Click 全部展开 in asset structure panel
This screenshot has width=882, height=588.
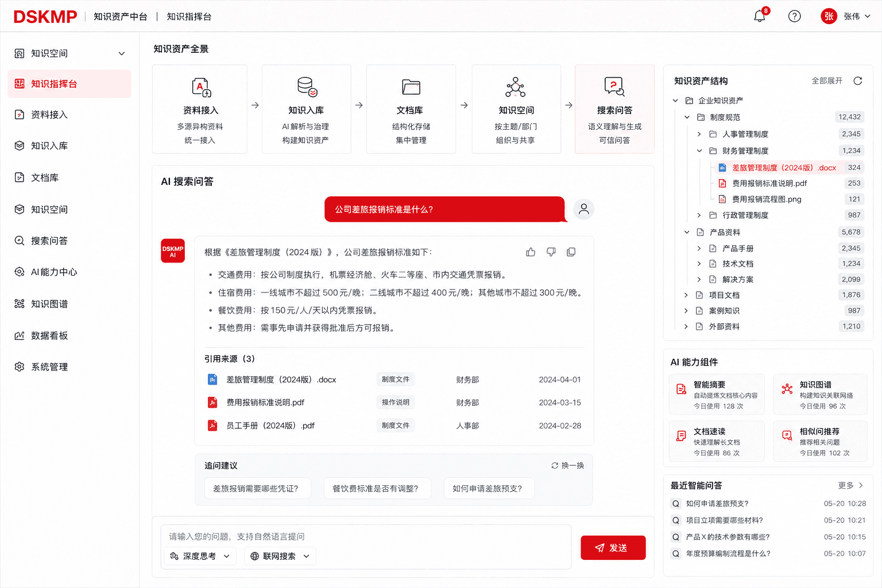pyautogui.click(x=827, y=81)
